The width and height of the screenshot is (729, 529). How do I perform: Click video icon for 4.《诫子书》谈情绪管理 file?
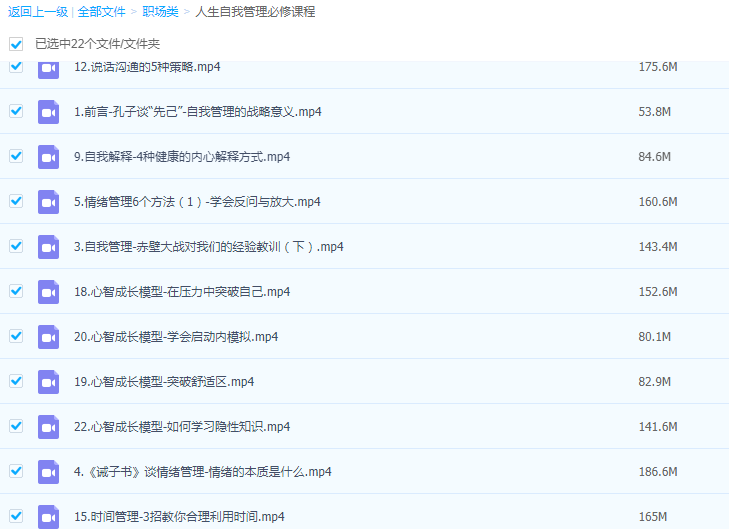tap(48, 472)
